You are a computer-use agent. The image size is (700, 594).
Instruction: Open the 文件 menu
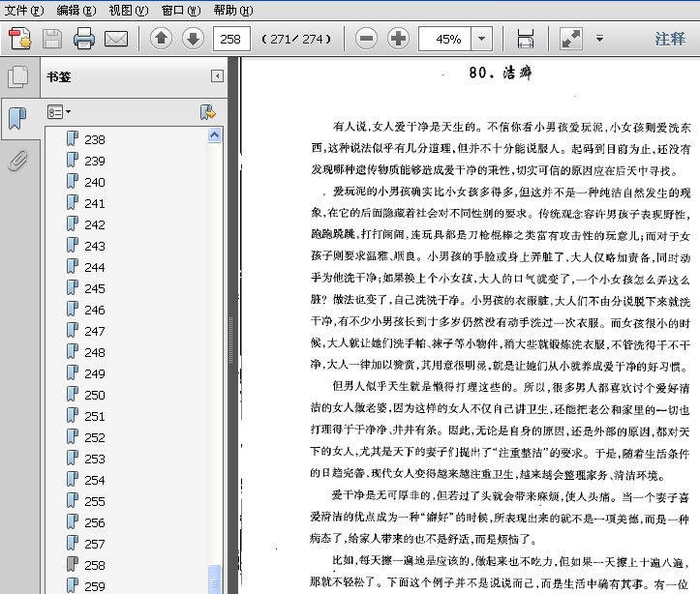[23, 10]
